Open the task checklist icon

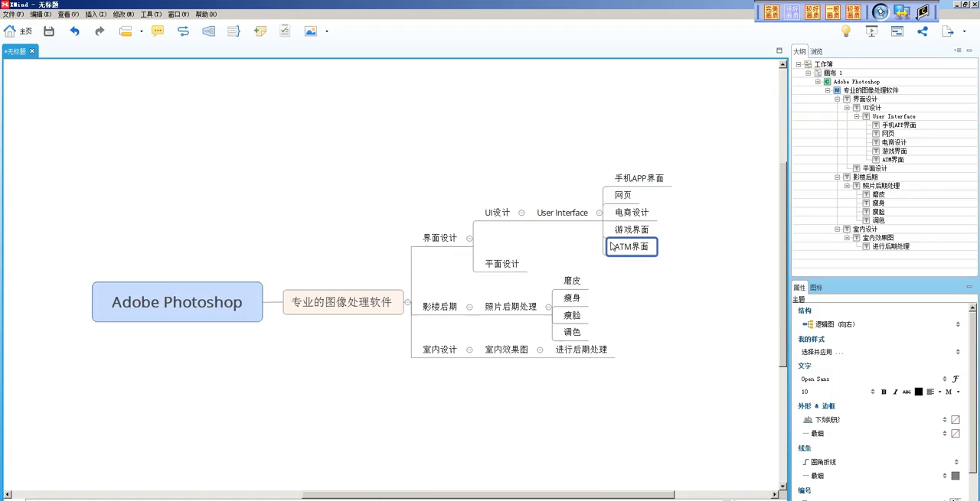[285, 31]
